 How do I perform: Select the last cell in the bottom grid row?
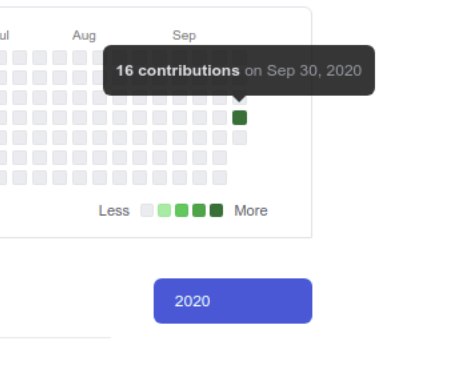tap(220, 178)
